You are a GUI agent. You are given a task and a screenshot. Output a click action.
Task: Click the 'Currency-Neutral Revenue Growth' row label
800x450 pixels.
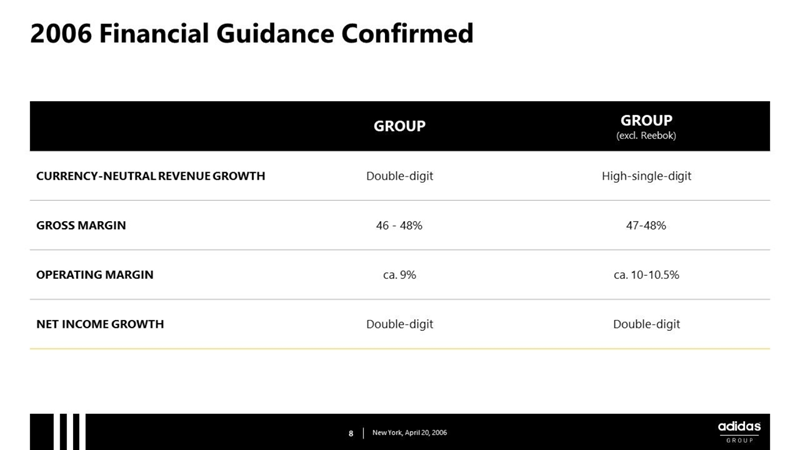150,176
